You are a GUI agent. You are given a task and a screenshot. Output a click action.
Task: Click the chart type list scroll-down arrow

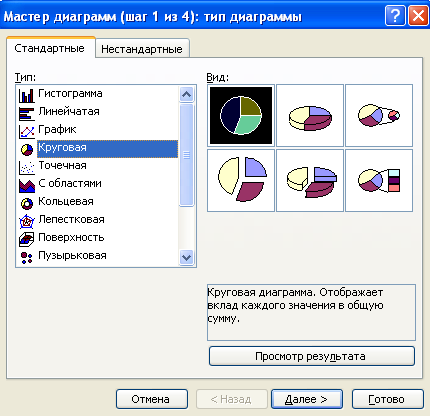(186, 258)
